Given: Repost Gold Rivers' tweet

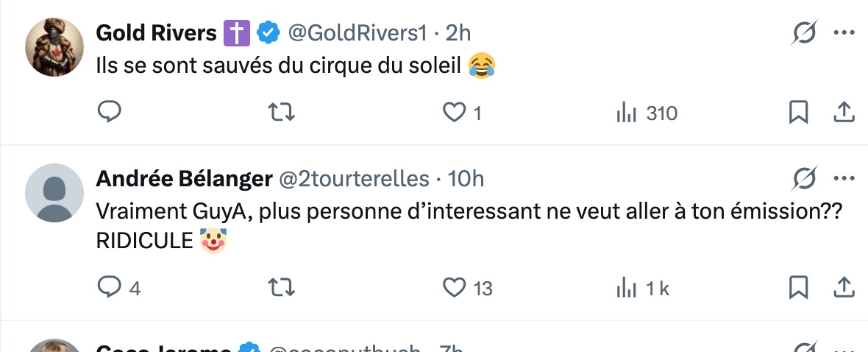Looking at the screenshot, I should [281, 113].
